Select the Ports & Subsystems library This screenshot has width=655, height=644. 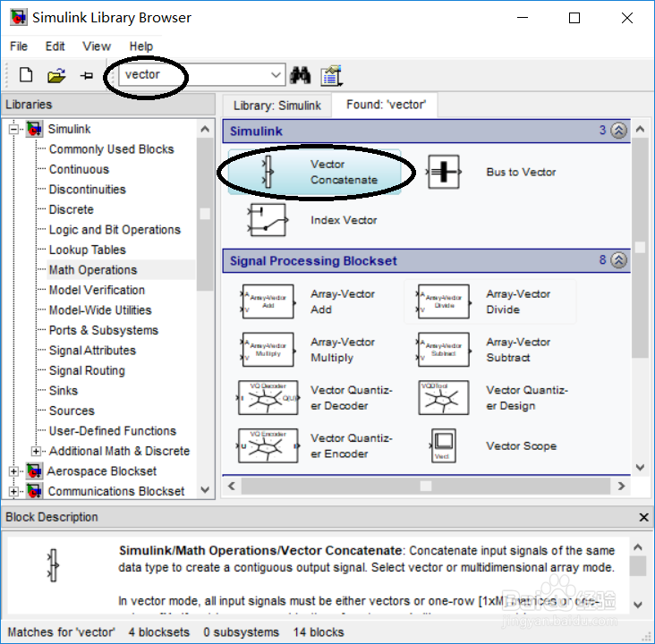[x=104, y=330]
